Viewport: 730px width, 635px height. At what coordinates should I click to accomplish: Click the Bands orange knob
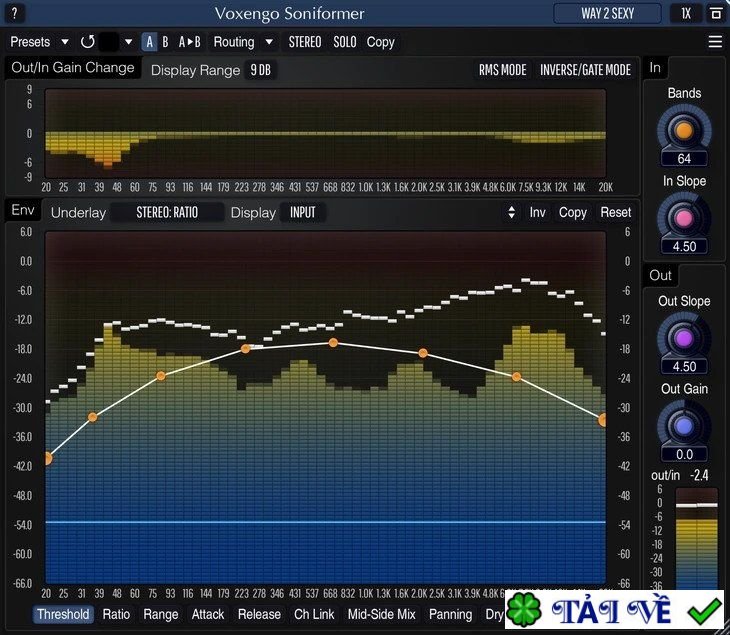pos(684,130)
